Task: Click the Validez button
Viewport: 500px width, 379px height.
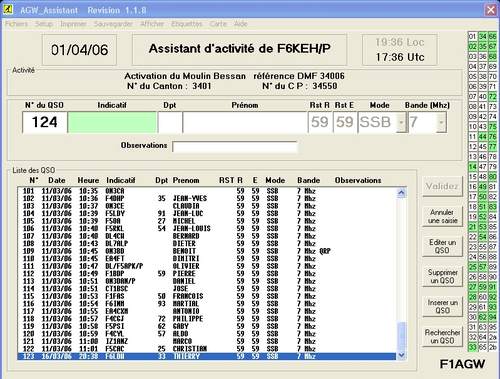Action: [x=442, y=186]
